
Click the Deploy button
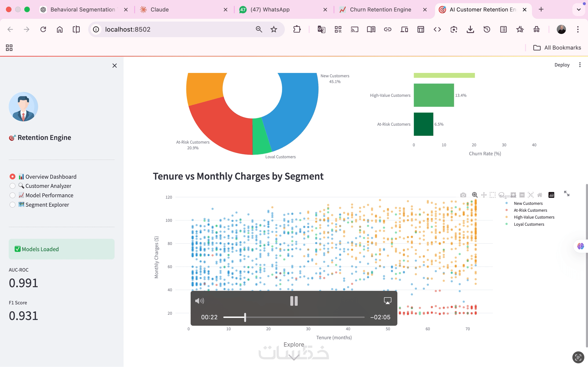pos(562,65)
